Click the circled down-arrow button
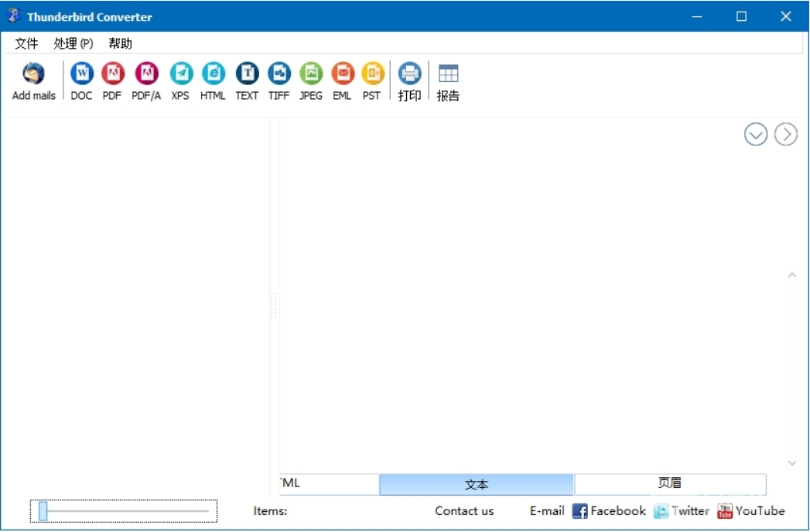 point(756,135)
